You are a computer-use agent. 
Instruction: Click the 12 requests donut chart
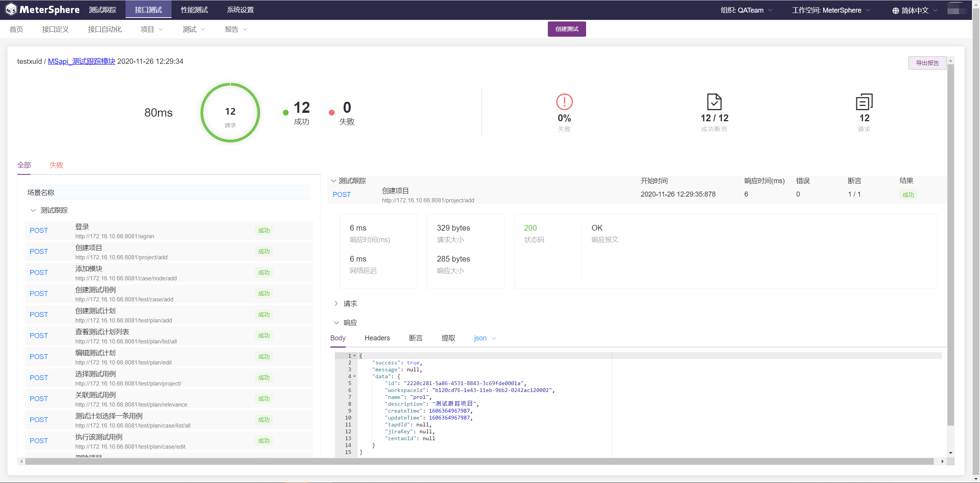click(230, 112)
